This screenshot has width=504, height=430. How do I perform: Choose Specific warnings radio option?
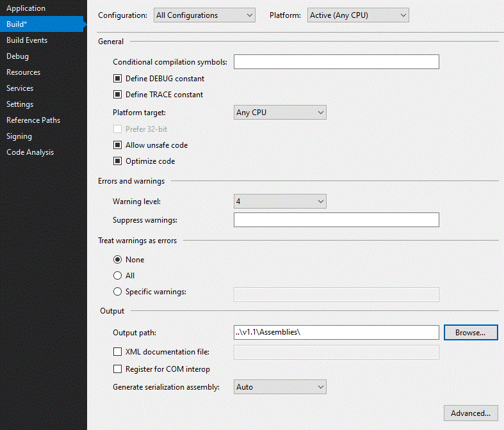click(x=118, y=292)
